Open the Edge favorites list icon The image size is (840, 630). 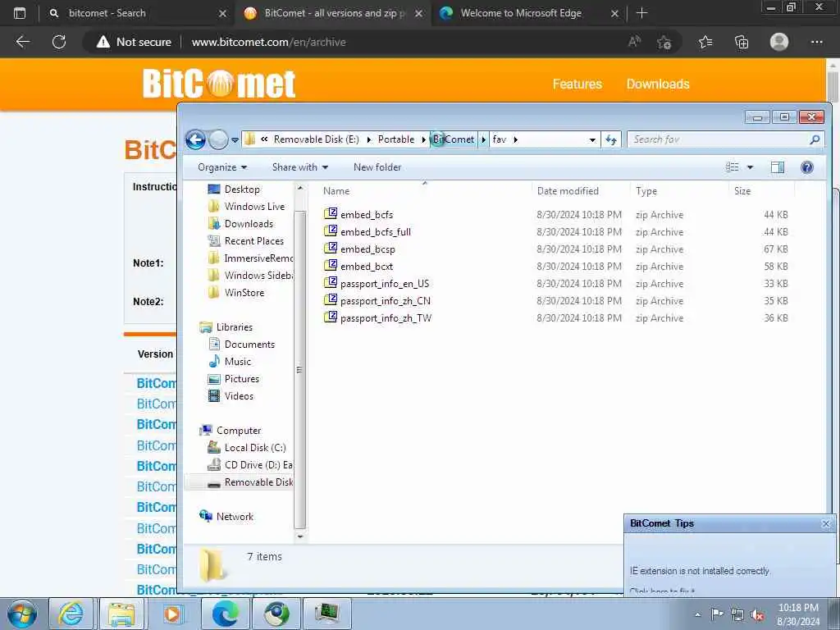[705, 42]
